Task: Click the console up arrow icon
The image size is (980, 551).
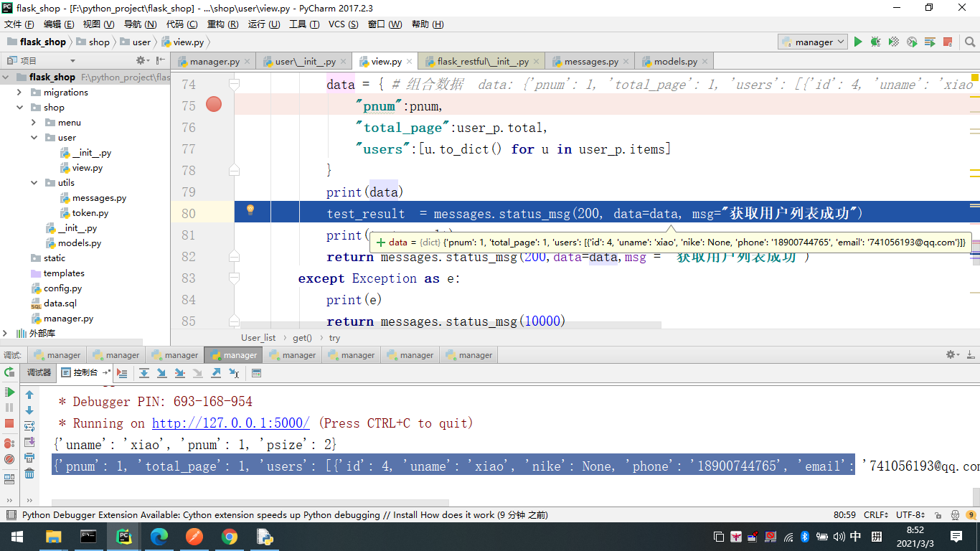Action: coord(29,395)
